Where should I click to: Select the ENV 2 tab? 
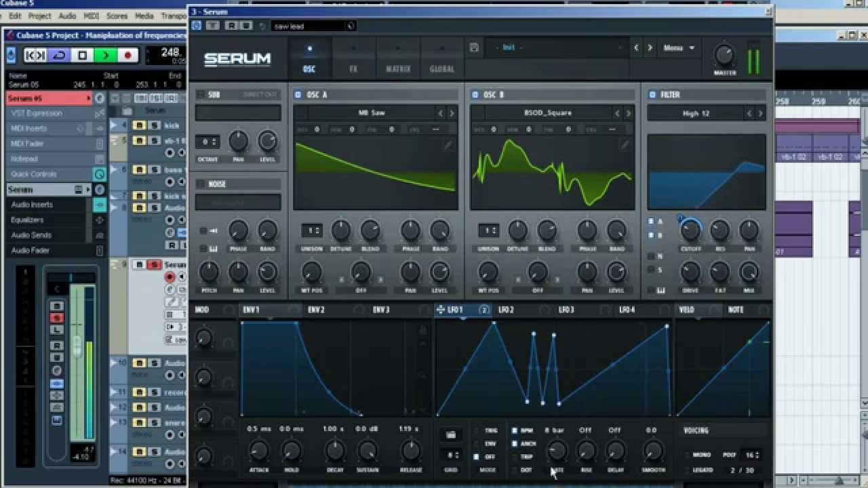tap(316, 310)
